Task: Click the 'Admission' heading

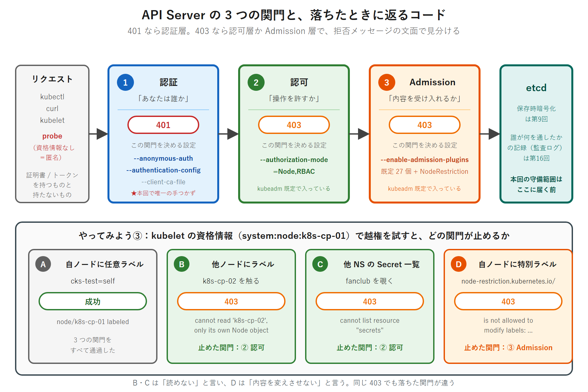Action: (433, 82)
